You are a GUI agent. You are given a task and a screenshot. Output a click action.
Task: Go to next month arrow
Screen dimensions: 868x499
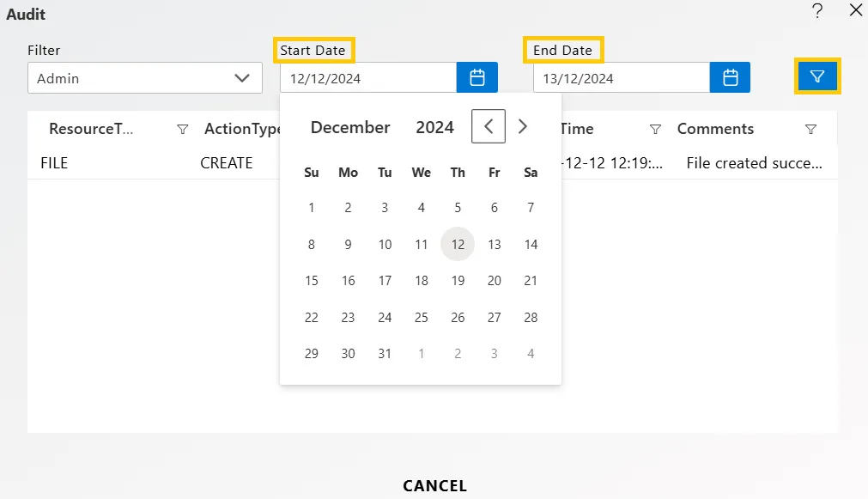click(x=522, y=126)
